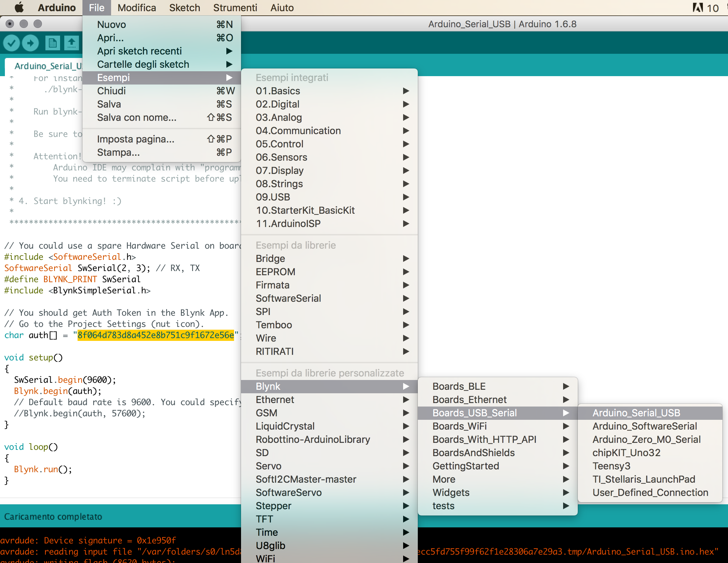The height and width of the screenshot is (563, 728).
Task: Load the chipKIT_Uno32 example
Action: click(x=650, y=453)
